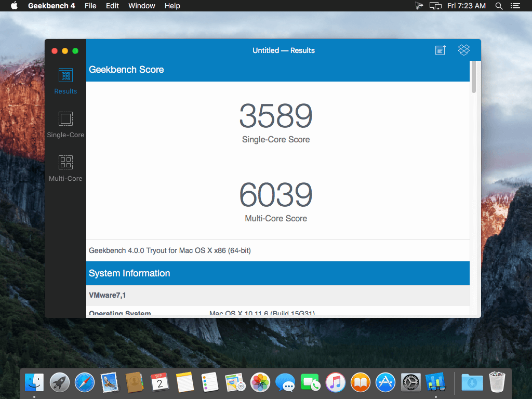532x399 pixels.
Task: Launch Safari from the Dock
Action: click(x=85, y=382)
